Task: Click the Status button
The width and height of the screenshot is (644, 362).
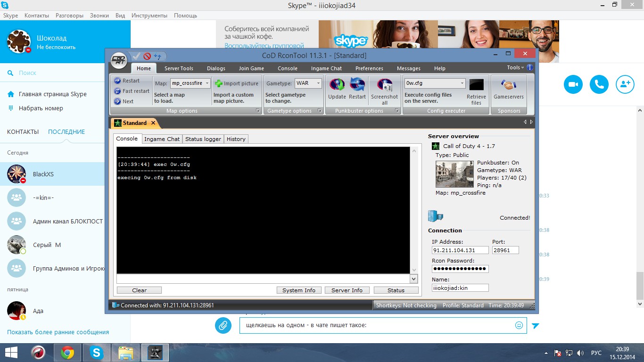Action: click(396, 290)
